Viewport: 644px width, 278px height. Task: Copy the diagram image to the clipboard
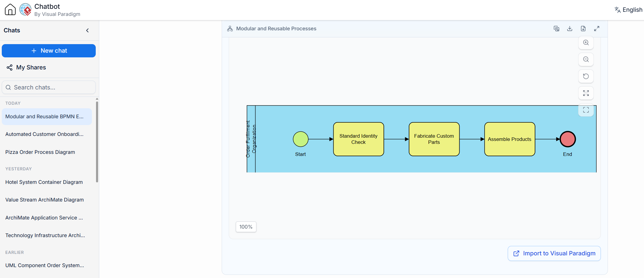(556, 29)
